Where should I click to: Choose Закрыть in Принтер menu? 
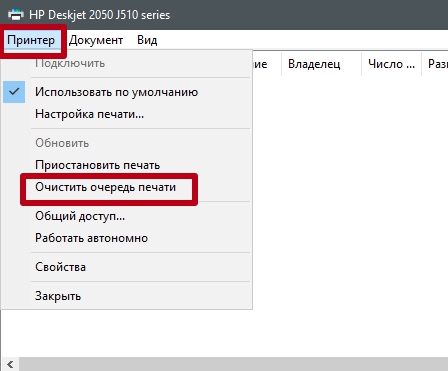coord(127,296)
